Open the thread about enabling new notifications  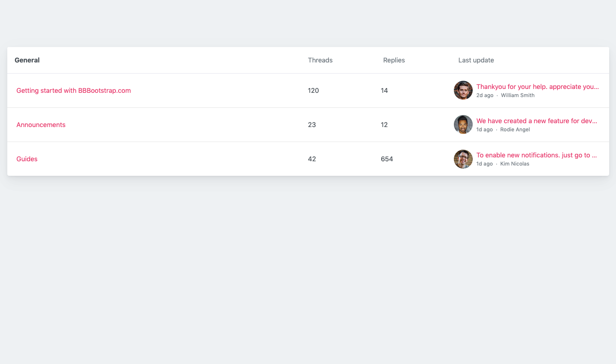[536, 155]
